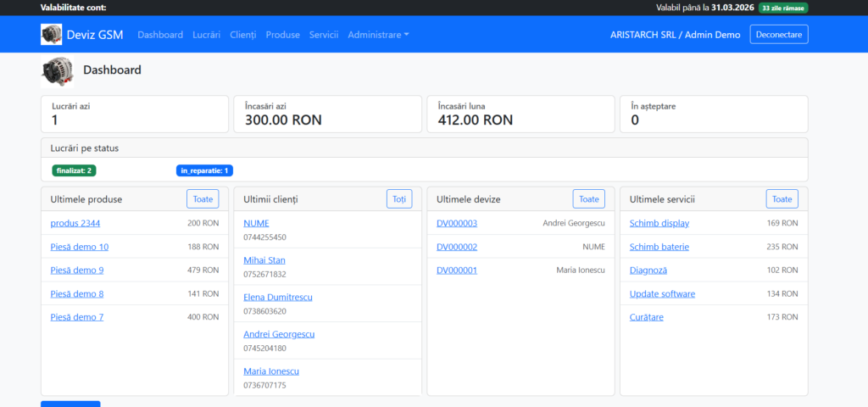Click the Deviz GSM logo icon in navbar
The width and height of the screenshot is (868, 407).
tap(52, 35)
